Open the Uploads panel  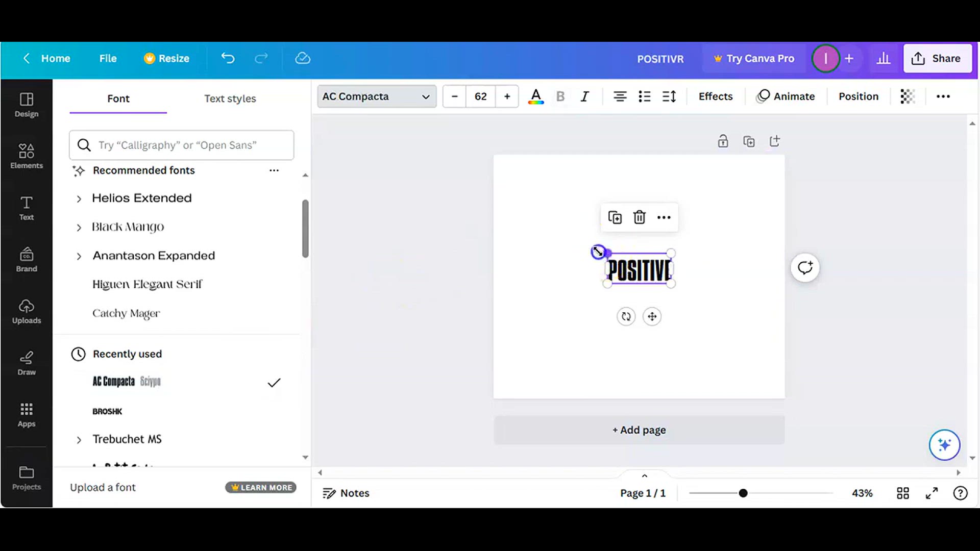[27, 311]
